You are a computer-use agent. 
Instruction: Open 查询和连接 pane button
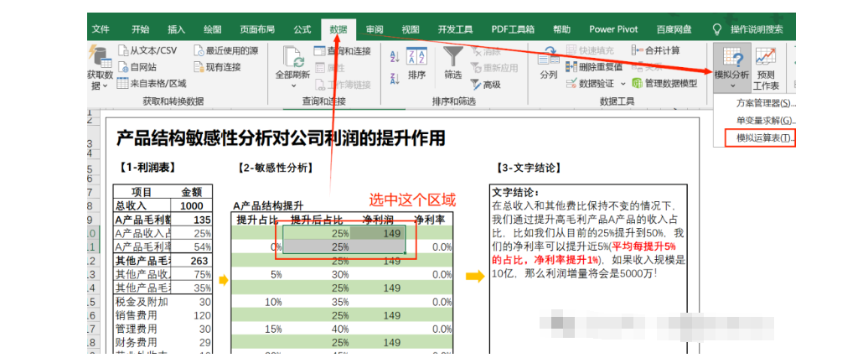pos(343,51)
